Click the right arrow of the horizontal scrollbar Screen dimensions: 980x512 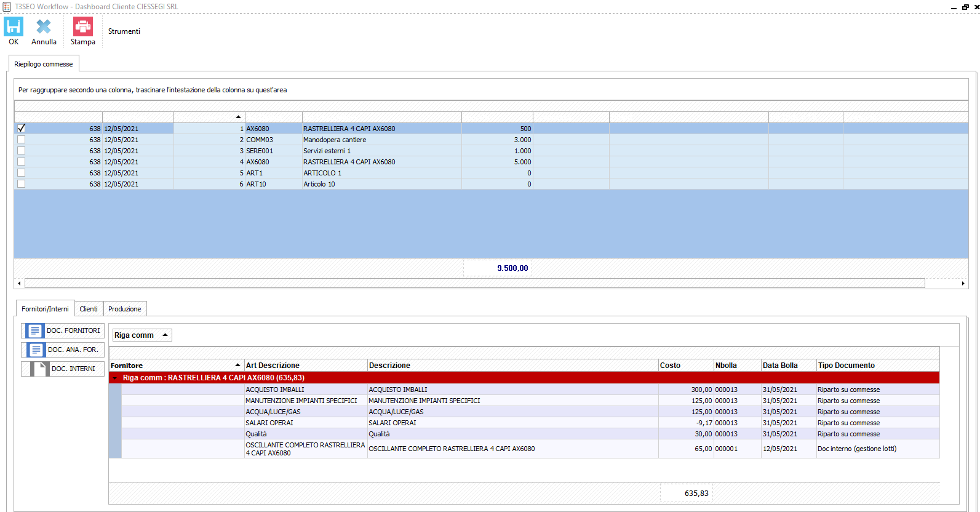pyautogui.click(x=963, y=283)
